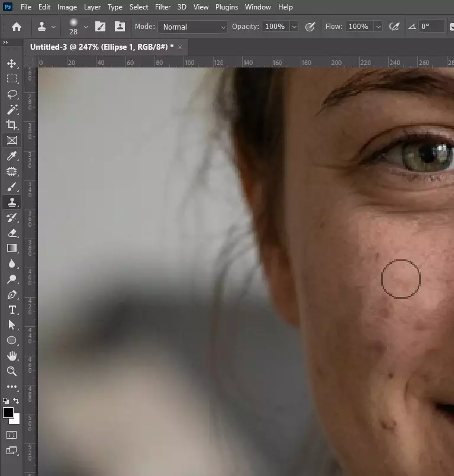Select the Magic Wand tool
Screen dimensions: 454x476
point(12,110)
